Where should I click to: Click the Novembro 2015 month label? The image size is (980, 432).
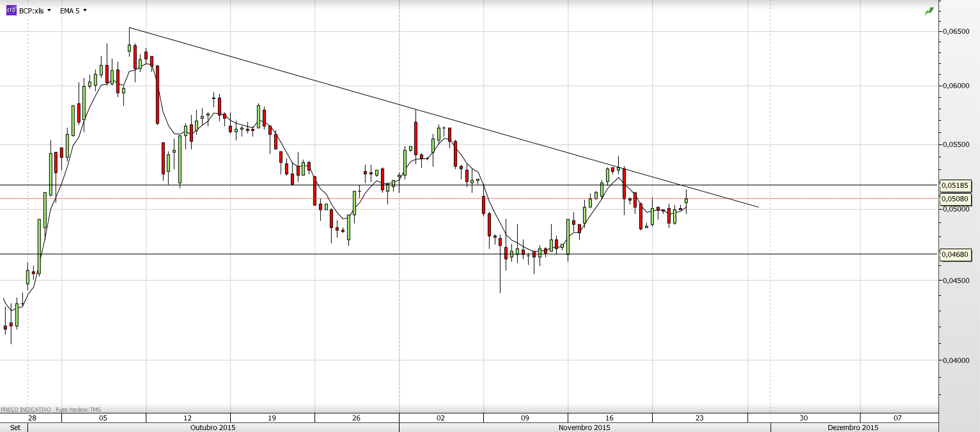click(x=584, y=428)
